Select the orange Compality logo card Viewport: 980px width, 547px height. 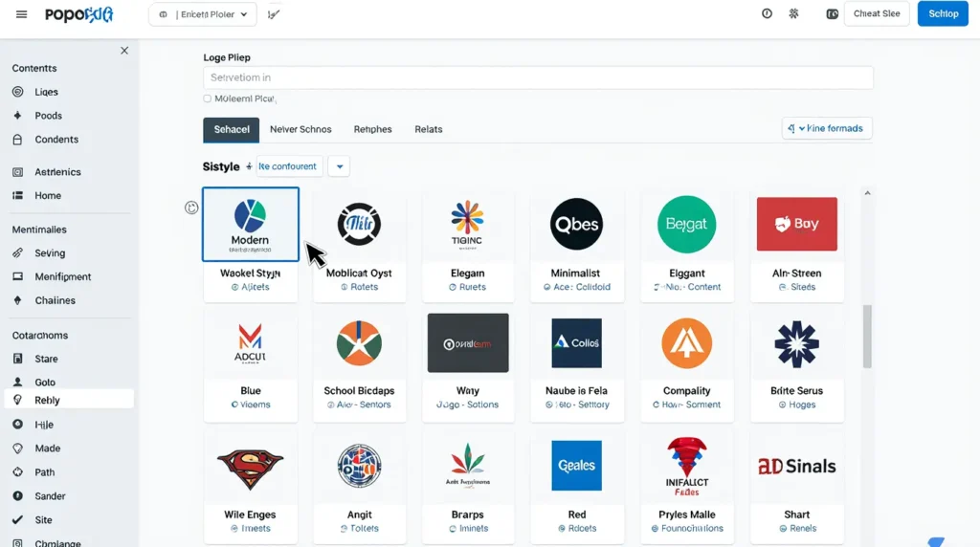click(686, 364)
